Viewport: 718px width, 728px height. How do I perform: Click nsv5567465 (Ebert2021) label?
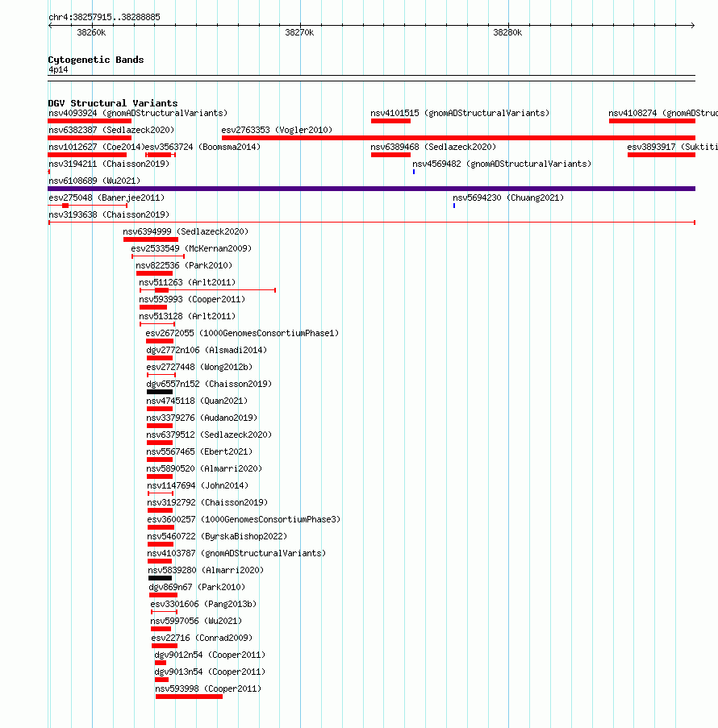point(199,451)
